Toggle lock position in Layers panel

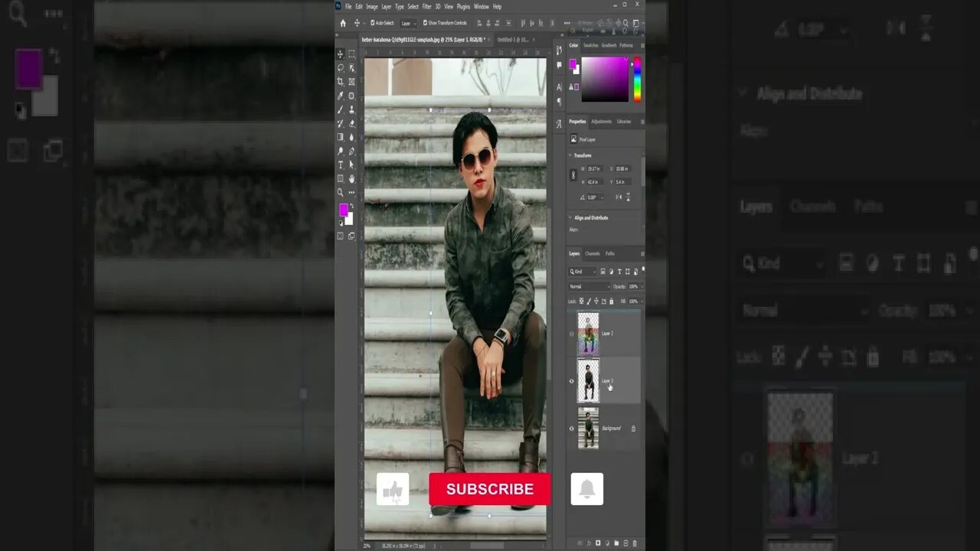pyautogui.click(x=596, y=301)
